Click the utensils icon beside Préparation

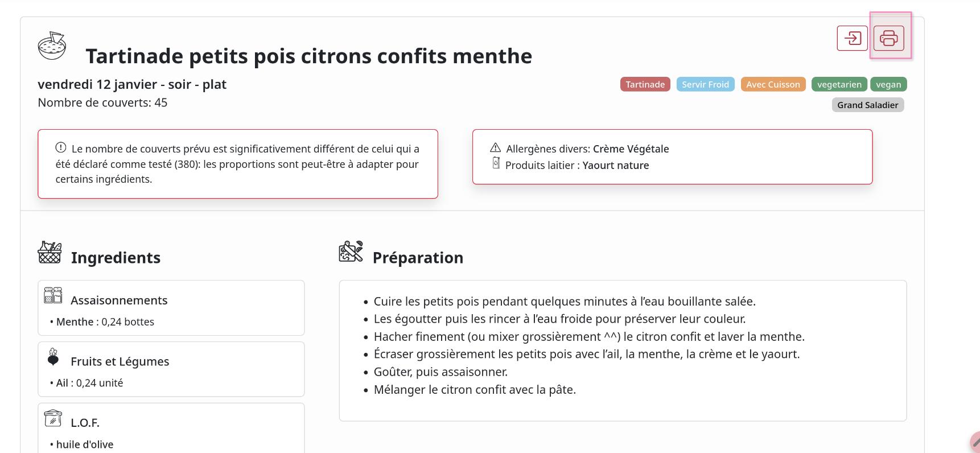351,252
